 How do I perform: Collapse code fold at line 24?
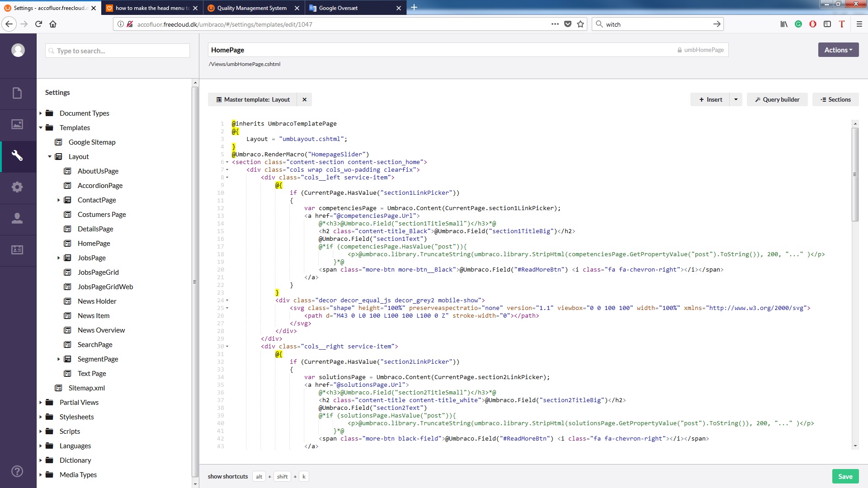[227, 300]
